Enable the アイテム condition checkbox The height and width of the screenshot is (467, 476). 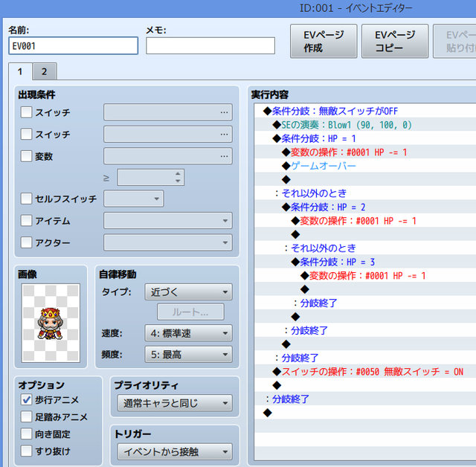(26, 221)
